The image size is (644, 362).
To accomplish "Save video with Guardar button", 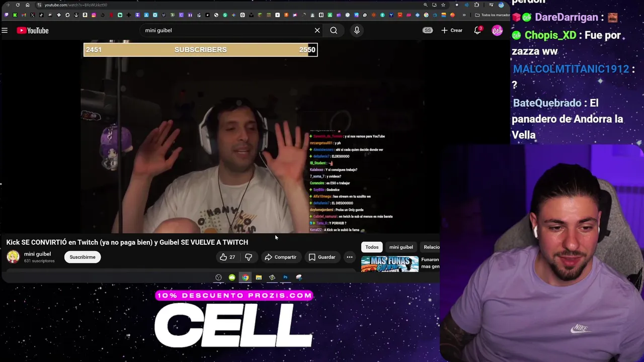I will (x=322, y=257).
